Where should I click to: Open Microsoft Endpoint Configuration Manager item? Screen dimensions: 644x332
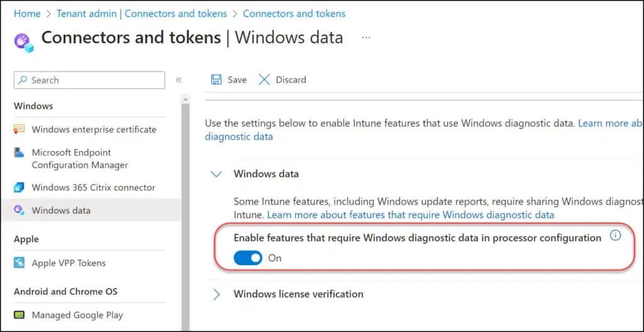pos(80,158)
